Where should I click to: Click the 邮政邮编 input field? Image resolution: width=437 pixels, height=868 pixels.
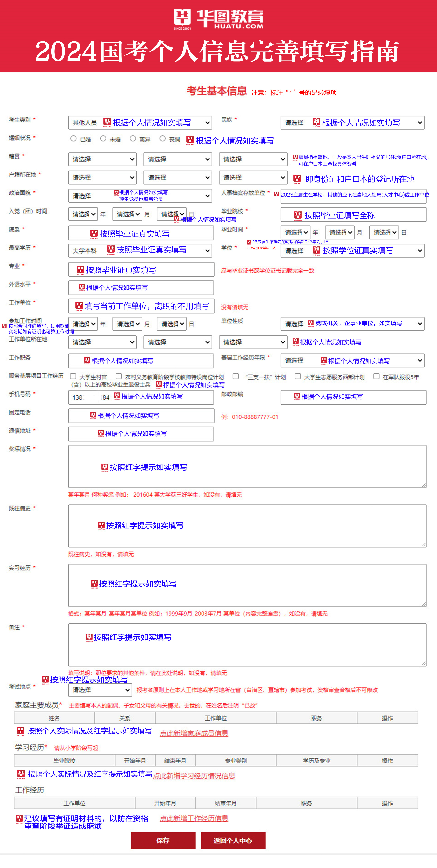click(354, 398)
